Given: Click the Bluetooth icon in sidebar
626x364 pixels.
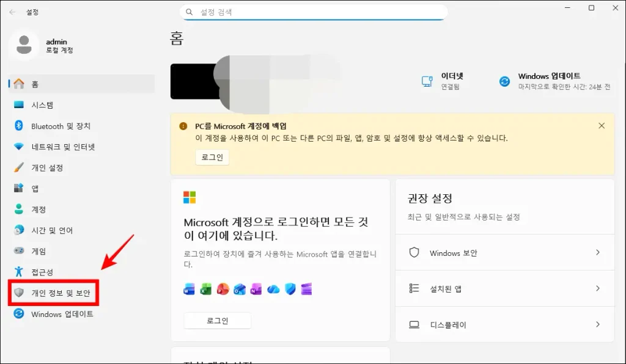Looking at the screenshot, I should [19, 126].
